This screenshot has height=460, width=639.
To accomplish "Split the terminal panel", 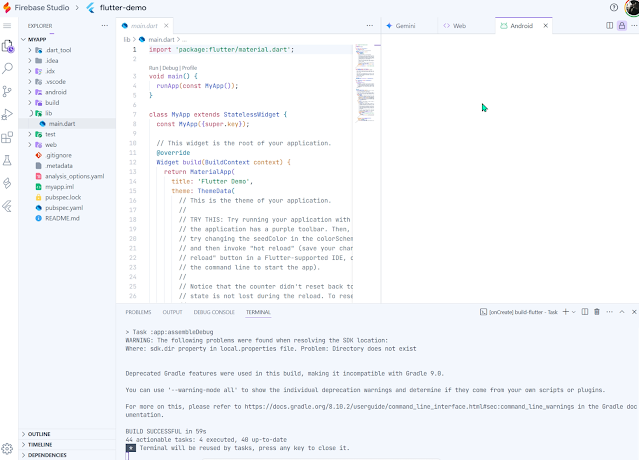I will click(x=585, y=312).
